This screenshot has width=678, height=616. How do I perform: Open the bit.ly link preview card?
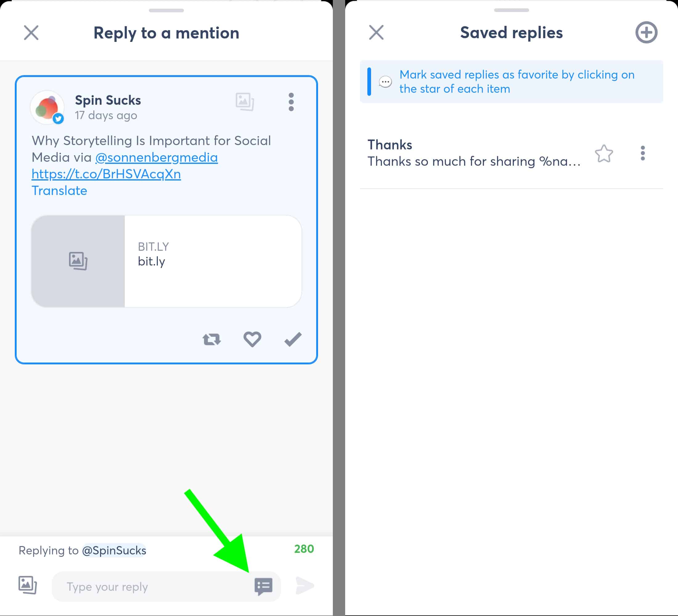pyautogui.click(x=166, y=261)
